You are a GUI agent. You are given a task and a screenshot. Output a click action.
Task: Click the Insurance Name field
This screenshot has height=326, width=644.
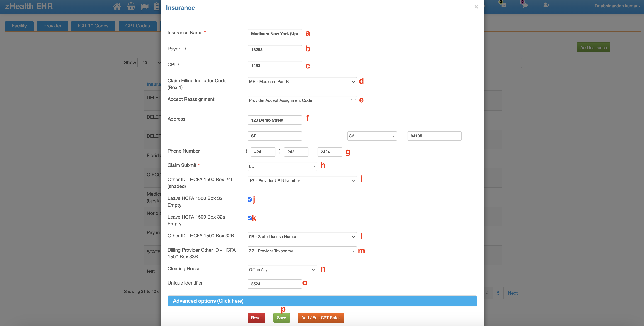[x=275, y=34]
